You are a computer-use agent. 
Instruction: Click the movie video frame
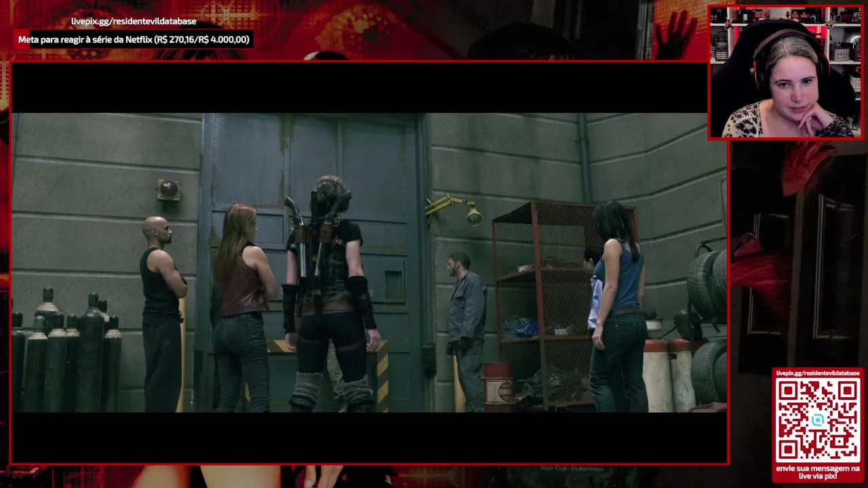click(x=370, y=262)
